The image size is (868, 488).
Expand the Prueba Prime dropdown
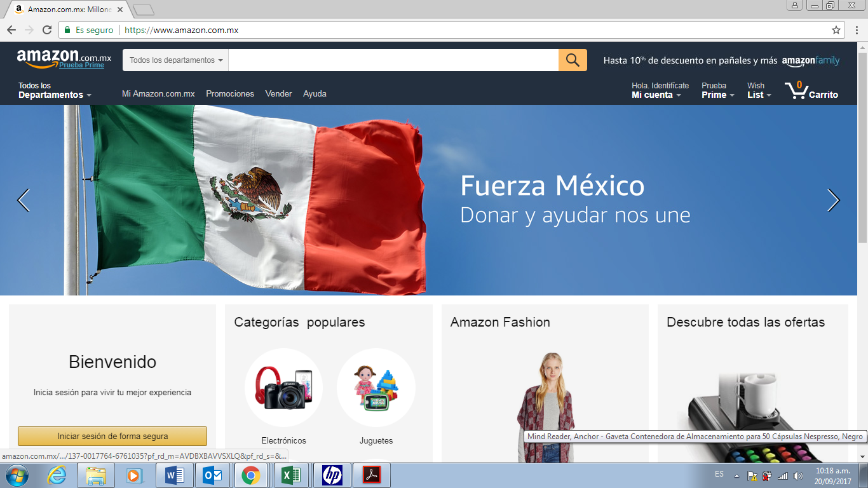click(x=717, y=90)
